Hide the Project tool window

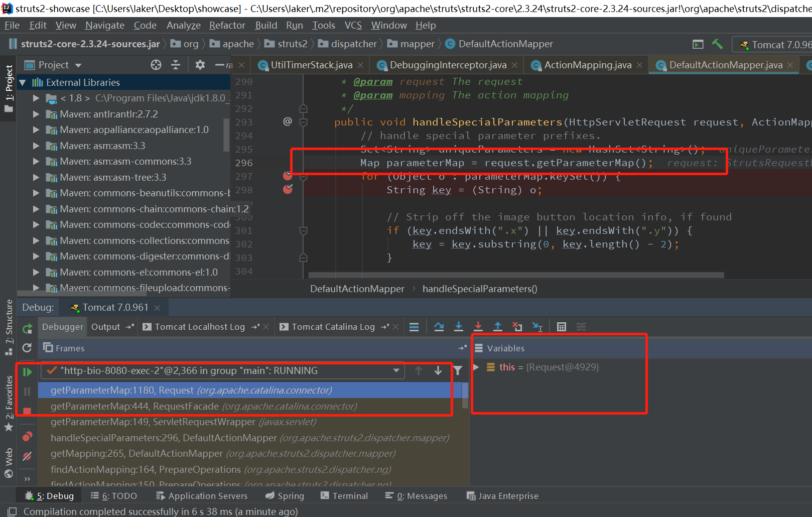(219, 65)
